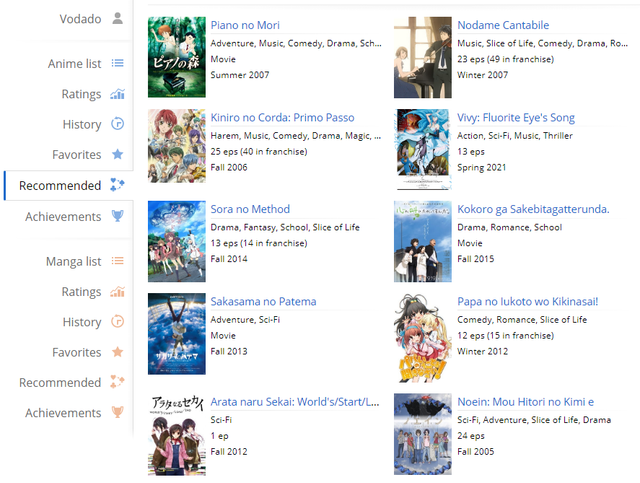Open Vivy: Fluorite Eye's Song link

tap(516, 118)
